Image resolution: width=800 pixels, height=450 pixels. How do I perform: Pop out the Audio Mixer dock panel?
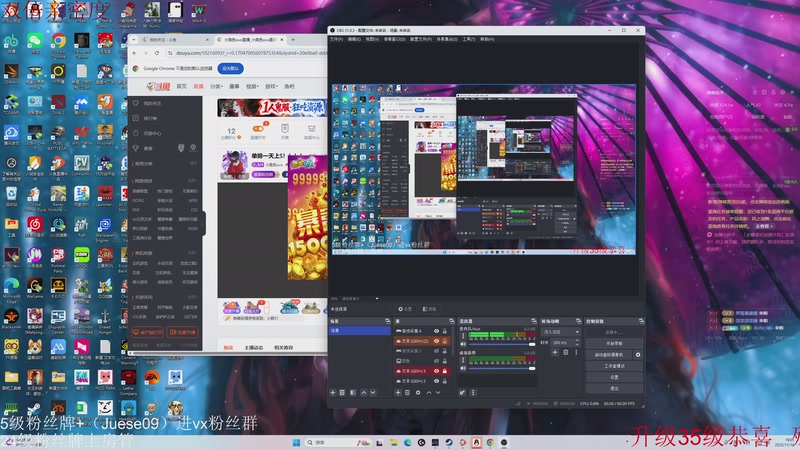tap(534, 321)
